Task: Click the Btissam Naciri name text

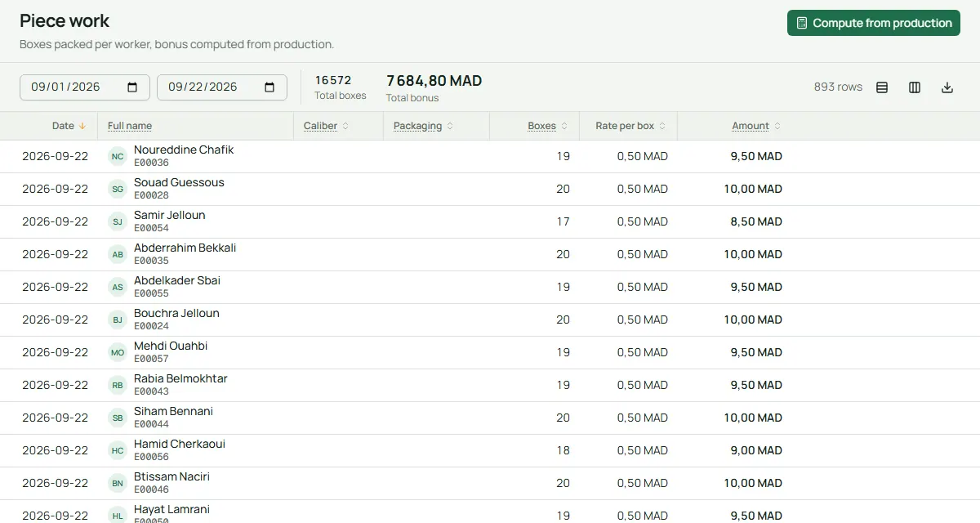Action: (171, 476)
